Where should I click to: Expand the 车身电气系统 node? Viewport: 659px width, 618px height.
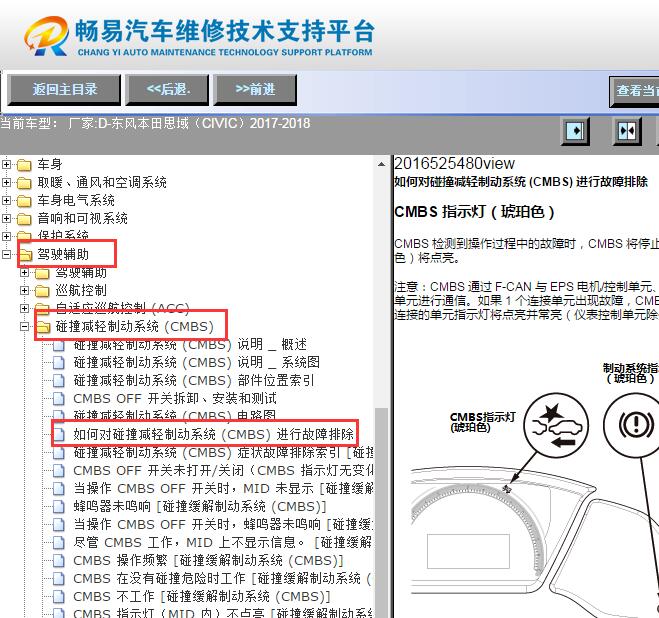6,200
